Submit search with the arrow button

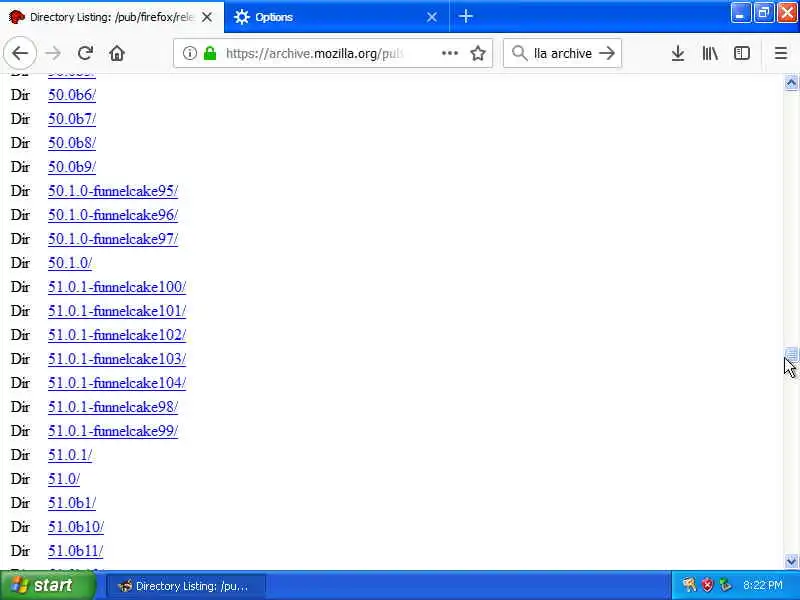point(607,53)
